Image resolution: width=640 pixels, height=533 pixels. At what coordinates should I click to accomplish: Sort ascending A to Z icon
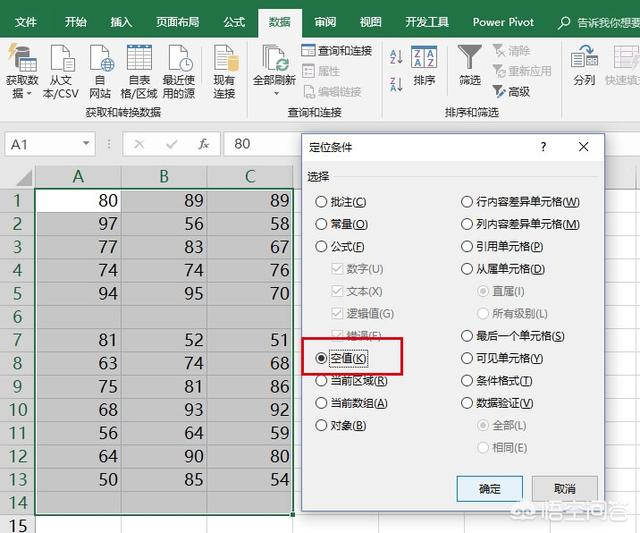(x=396, y=57)
